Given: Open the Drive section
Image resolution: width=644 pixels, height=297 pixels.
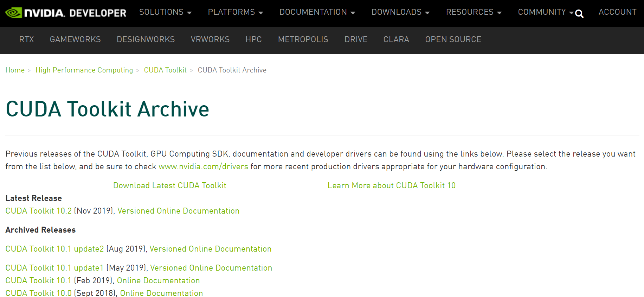Looking at the screenshot, I should pos(356,39).
